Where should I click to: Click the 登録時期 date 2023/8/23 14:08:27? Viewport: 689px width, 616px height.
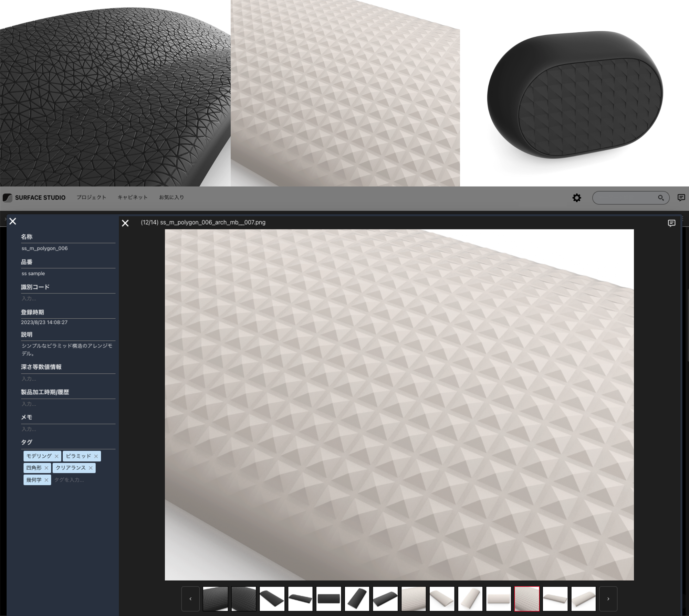tap(44, 322)
